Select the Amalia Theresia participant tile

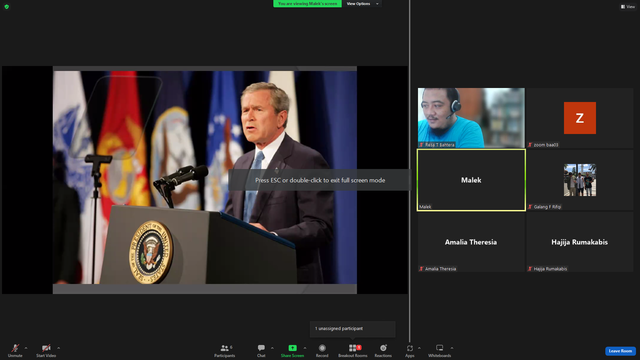pyautogui.click(x=471, y=242)
